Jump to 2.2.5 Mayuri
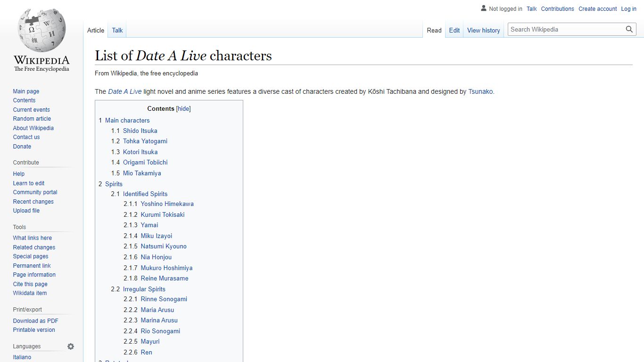This screenshot has height=362, width=644. pyautogui.click(x=141, y=341)
